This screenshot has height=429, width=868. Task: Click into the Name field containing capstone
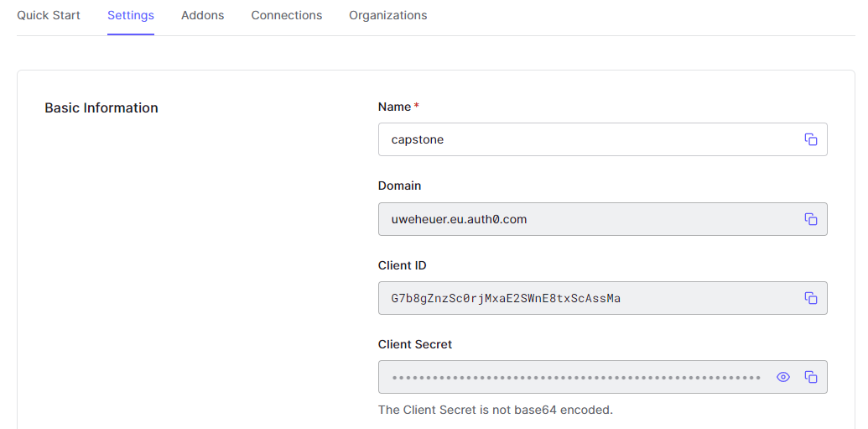click(587, 139)
